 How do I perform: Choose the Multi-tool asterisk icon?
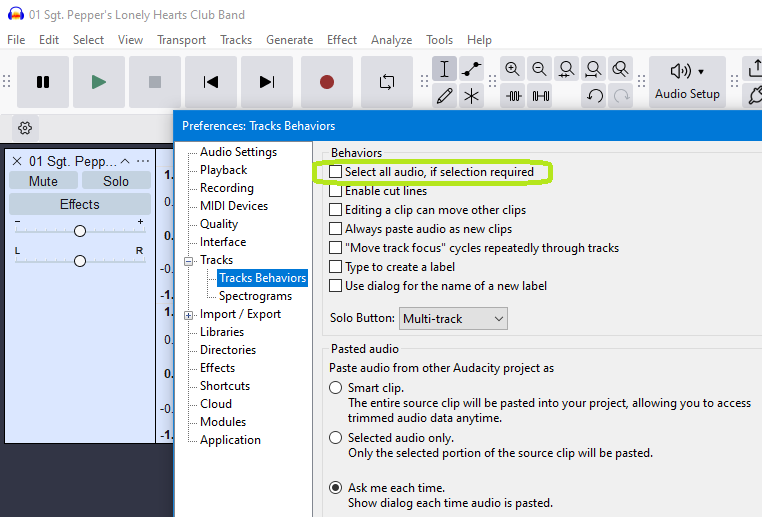471,96
